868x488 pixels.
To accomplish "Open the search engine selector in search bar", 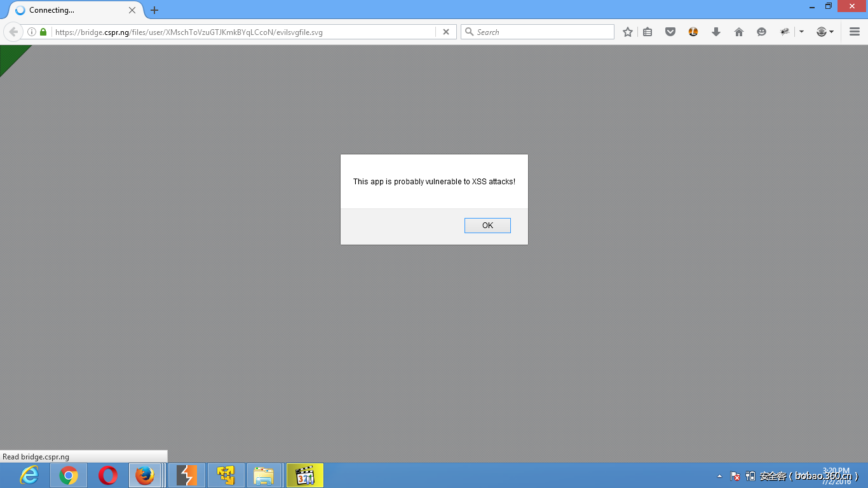I will tap(468, 31).
